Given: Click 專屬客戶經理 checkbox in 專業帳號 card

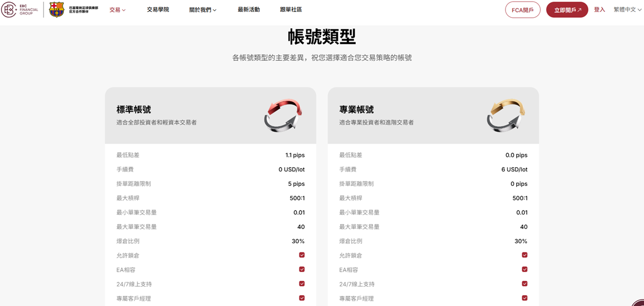Looking at the screenshot, I should click(x=524, y=298).
